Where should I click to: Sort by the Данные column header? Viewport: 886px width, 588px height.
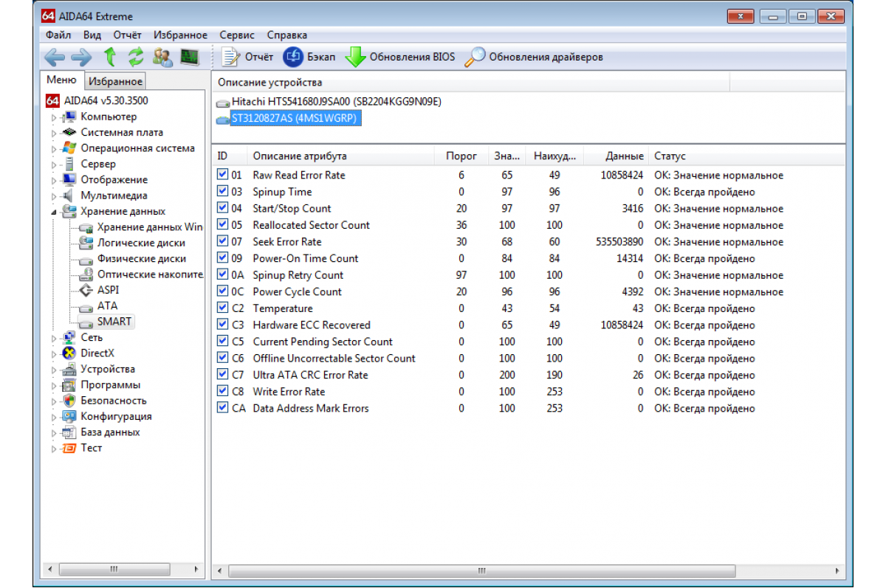tap(617, 156)
